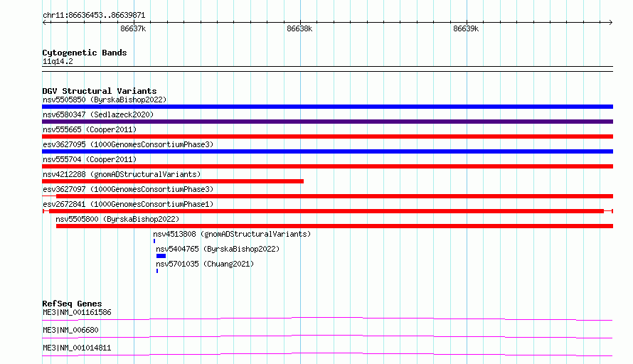The image size is (633, 364).
Task: Click nsv5505800 (ByrskaBishop2022) label
Action: pos(117,219)
